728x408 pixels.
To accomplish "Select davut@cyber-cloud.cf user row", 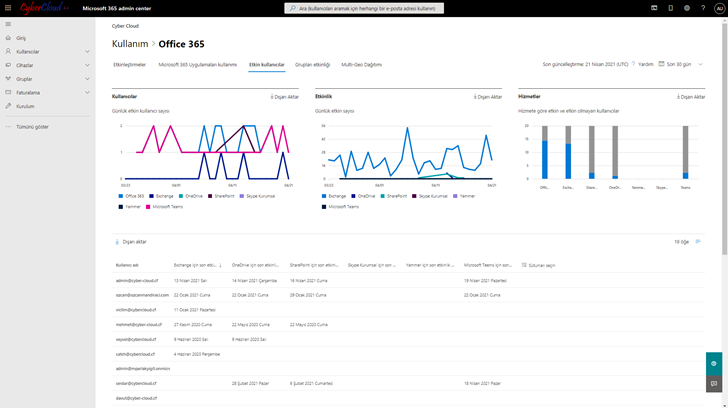I will (408, 398).
